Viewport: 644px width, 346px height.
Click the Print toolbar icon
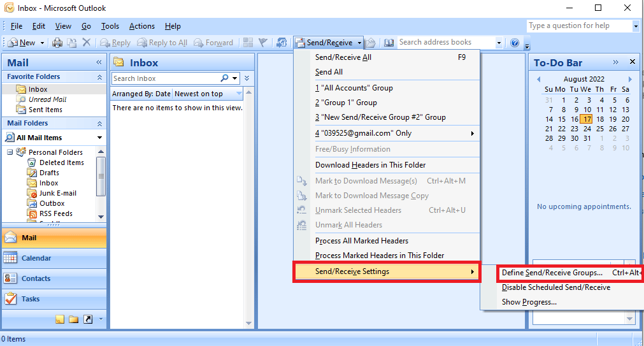click(57, 42)
